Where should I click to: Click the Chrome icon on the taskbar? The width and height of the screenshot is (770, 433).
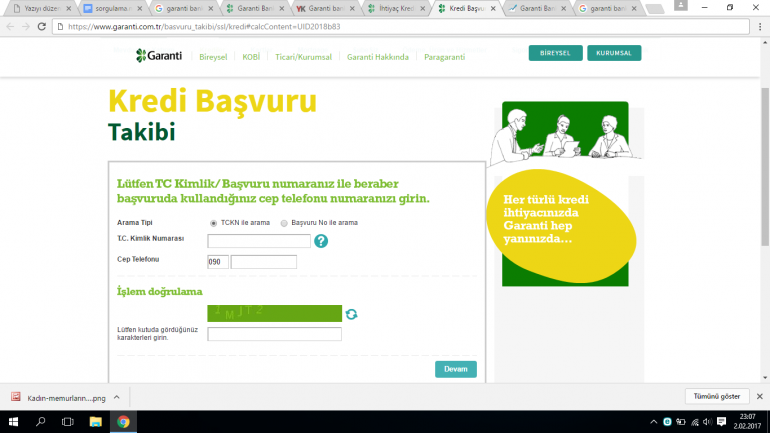(x=123, y=422)
